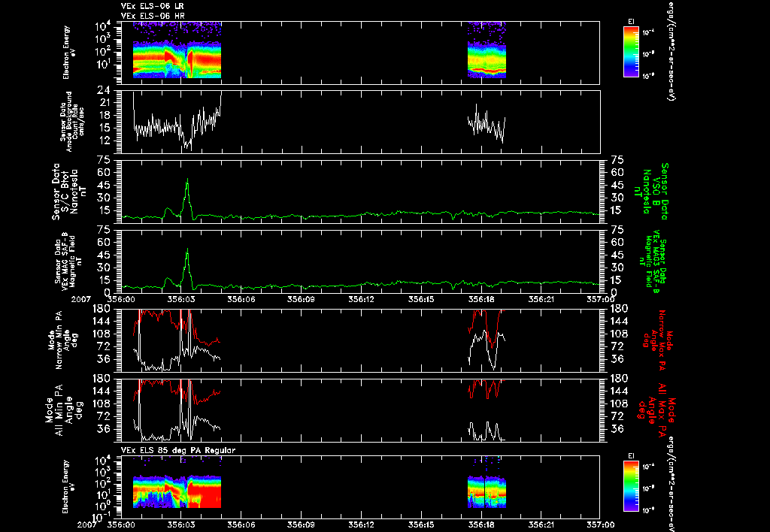This screenshot has width=770, height=532.
Task: Click the white 'VEx MAG SAF-B Magnetic Field' label
Action: pos(68,261)
